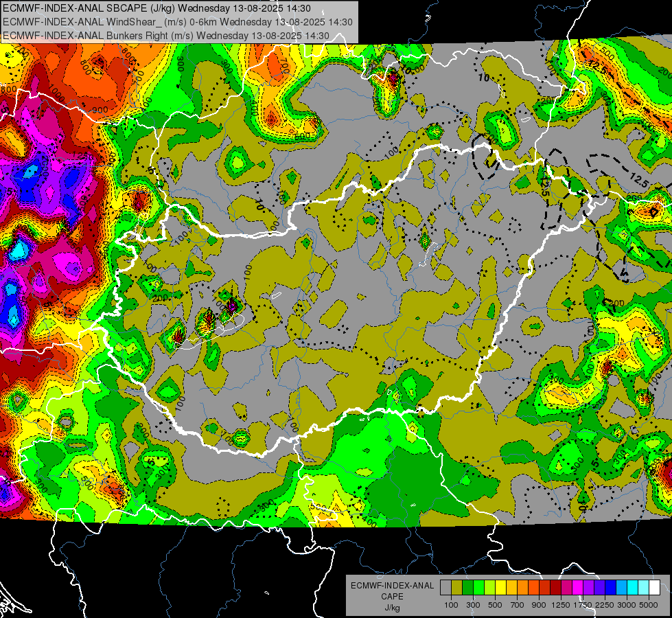This screenshot has height=618, width=672.
Task: Click the WindShear_ 0-6km header line
Action: (177, 22)
